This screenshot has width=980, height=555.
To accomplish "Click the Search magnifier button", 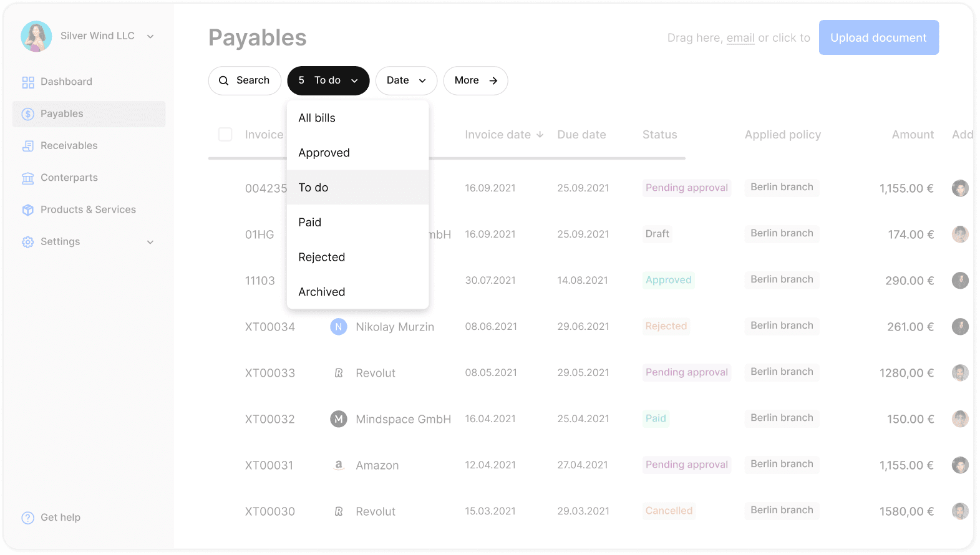I will coord(245,80).
